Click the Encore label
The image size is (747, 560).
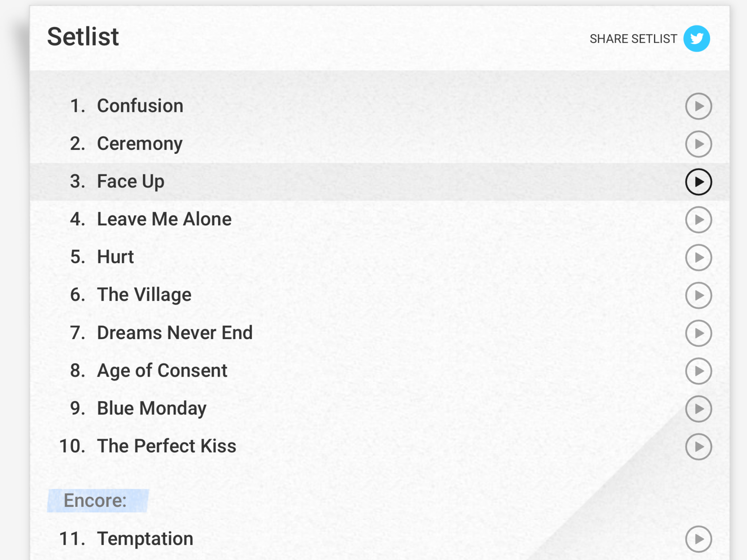coord(95,500)
